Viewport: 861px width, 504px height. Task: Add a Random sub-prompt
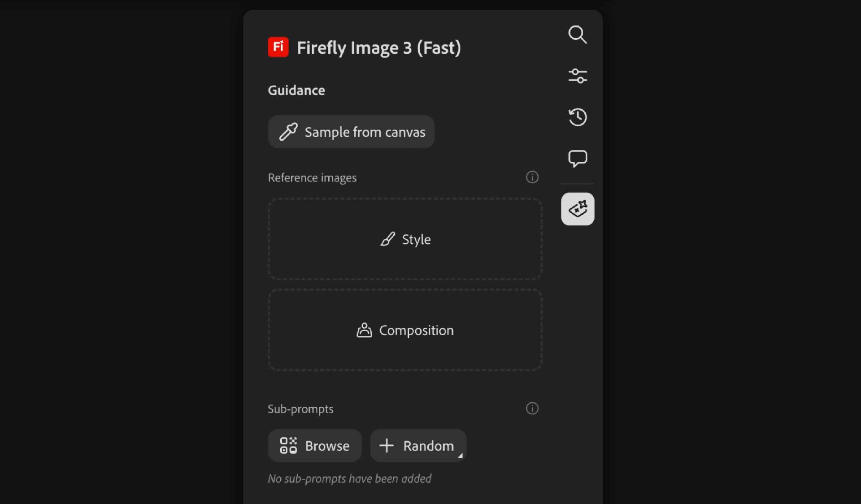(x=417, y=446)
